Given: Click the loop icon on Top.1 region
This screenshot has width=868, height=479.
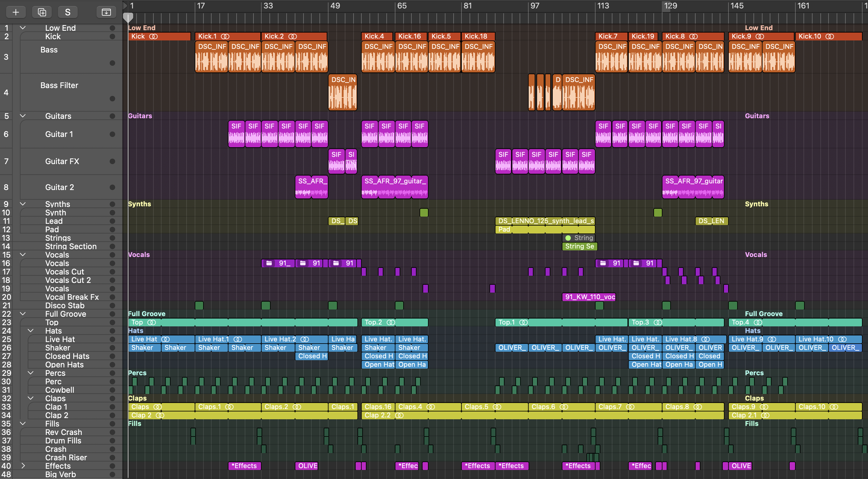Looking at the screenshot, I should tap(523, 322).
